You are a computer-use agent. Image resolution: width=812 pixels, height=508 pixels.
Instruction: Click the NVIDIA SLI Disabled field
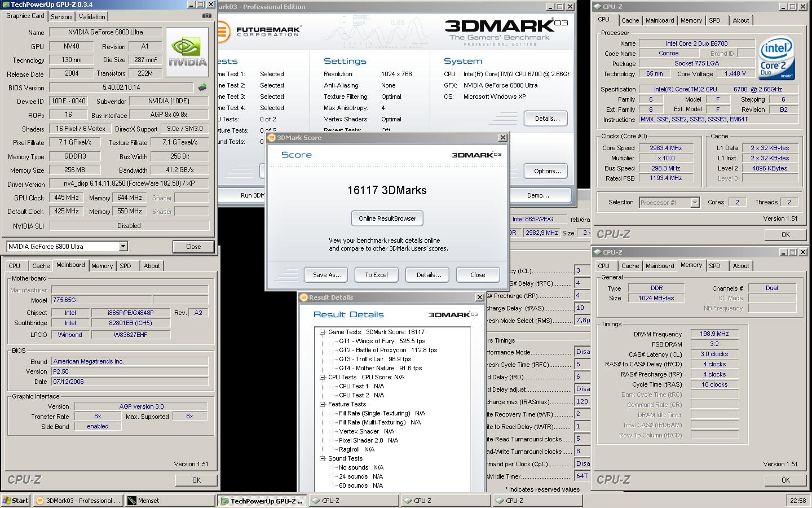(129, 226)
